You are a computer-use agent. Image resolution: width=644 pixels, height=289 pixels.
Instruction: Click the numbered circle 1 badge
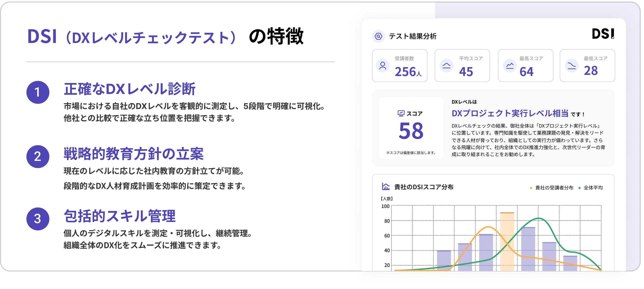[x=38, y=92]
